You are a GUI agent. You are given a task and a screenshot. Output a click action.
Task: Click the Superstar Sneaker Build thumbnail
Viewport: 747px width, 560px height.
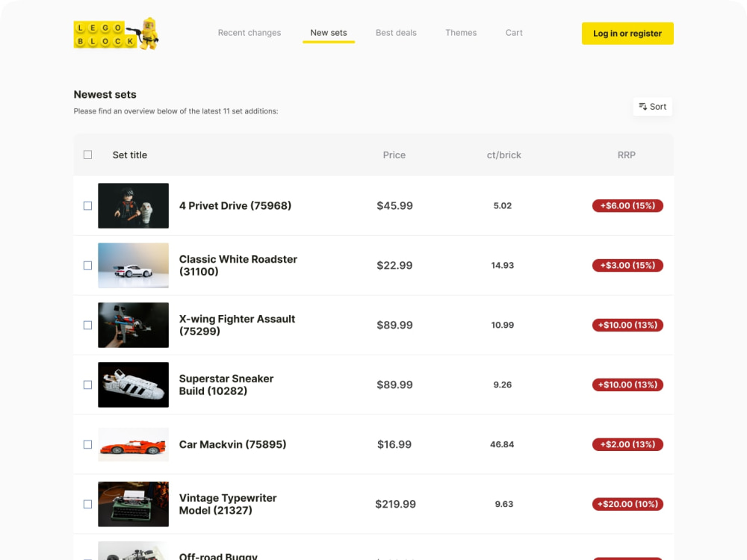pos(134,385)
